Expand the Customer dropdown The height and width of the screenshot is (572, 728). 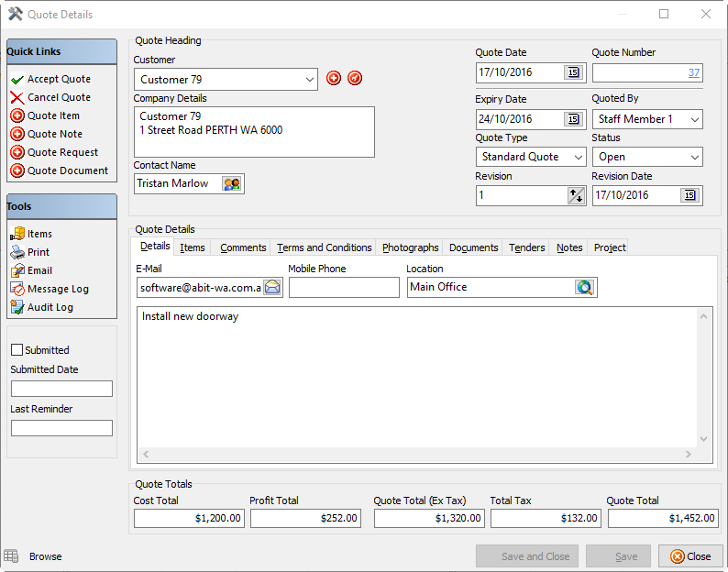pyautogui.click(x=307, y=80)
